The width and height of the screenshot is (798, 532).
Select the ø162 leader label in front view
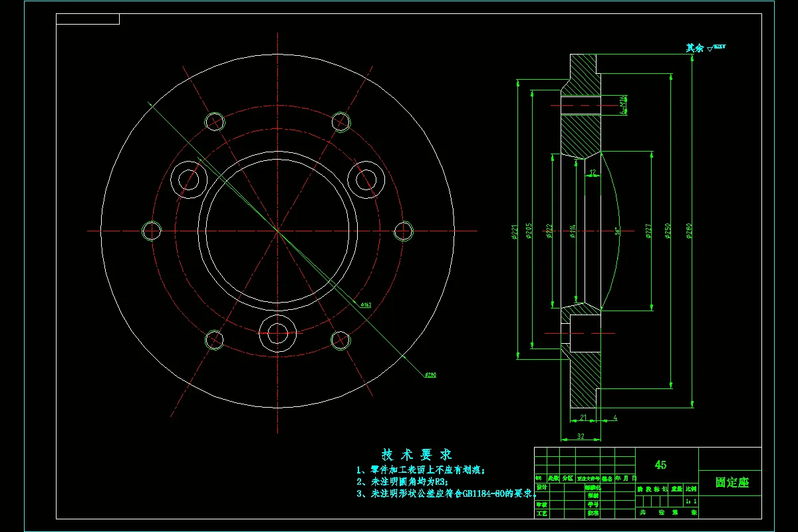point(365,305)
